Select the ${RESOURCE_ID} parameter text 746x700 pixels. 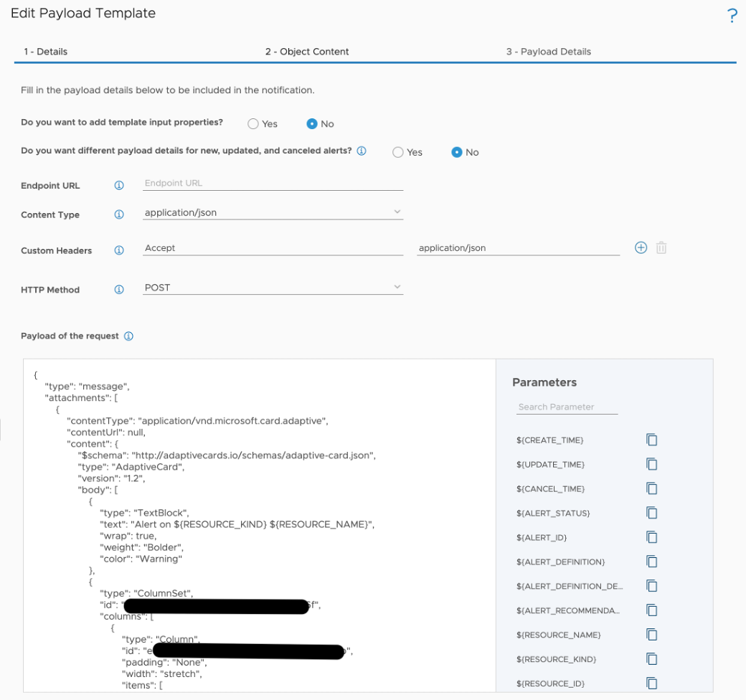[550, 684]
